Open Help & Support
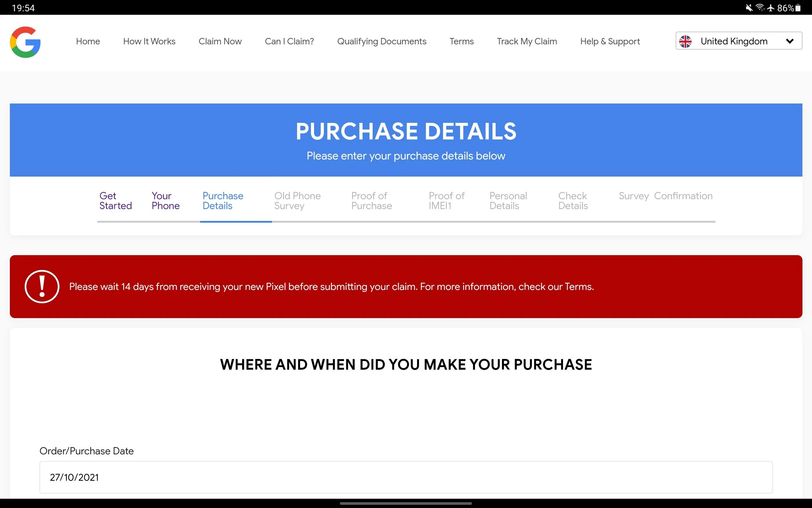The width and height of the screenshot is (812, 508). pos(610,41)
